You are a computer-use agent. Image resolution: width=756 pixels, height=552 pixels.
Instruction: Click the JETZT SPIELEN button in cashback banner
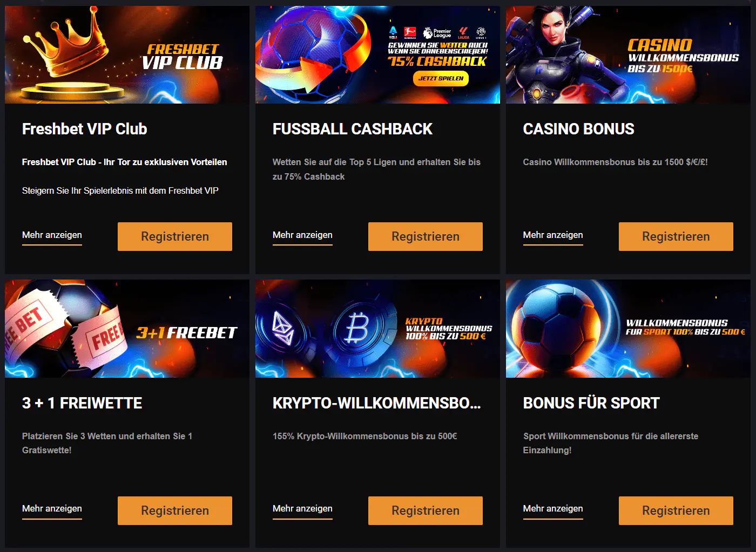point(441,79)
